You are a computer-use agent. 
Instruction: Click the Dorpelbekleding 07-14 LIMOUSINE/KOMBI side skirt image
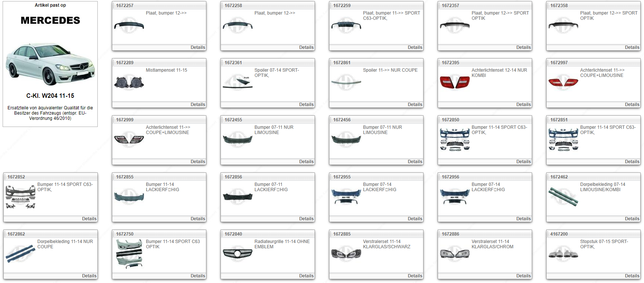click(563, 196)
